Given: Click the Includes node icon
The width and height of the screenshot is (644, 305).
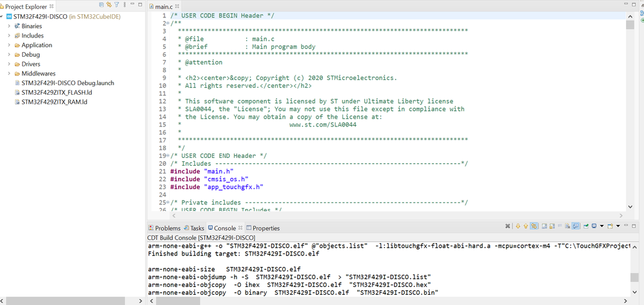Looking at the screenshot, I should [17, 35].
